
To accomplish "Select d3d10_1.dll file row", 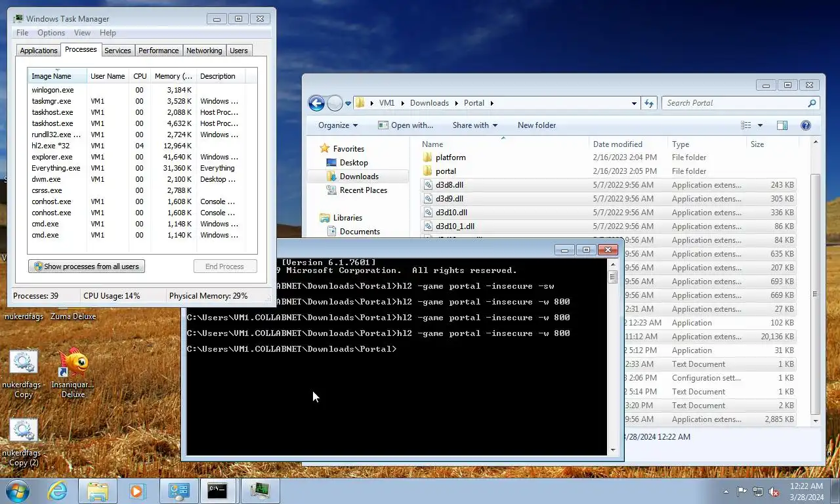I will click(x=608, y=226).
